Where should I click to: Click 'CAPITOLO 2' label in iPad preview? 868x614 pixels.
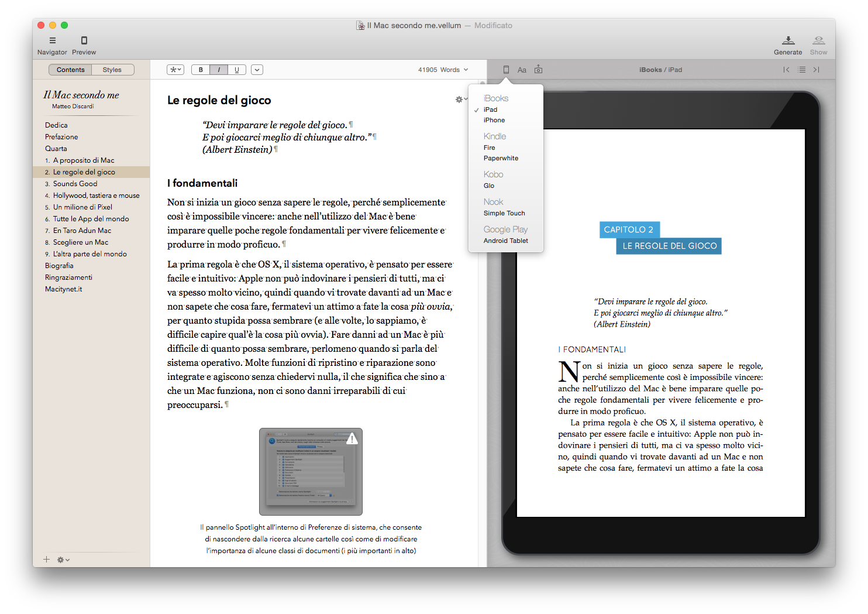tap(629, 229)
